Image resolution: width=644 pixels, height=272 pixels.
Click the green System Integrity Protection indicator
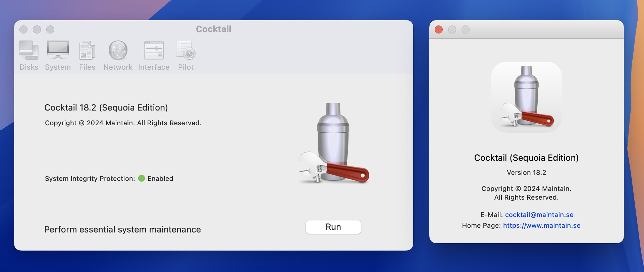coord(142,178)
